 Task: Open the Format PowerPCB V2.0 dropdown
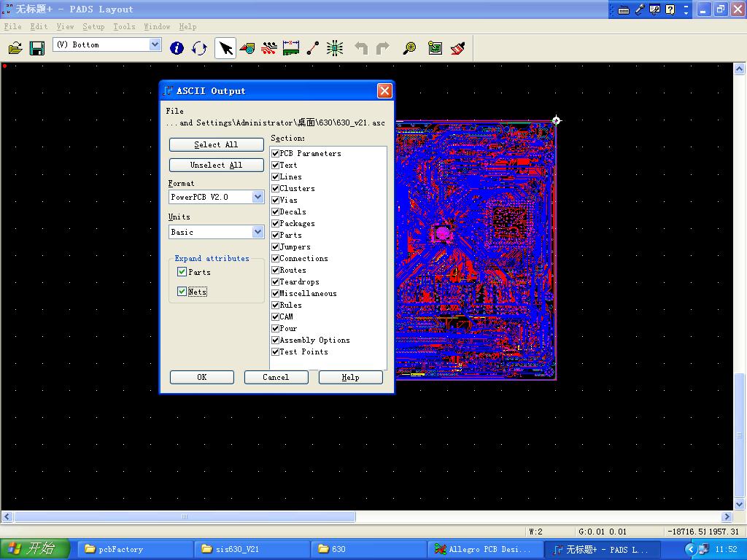258,197
